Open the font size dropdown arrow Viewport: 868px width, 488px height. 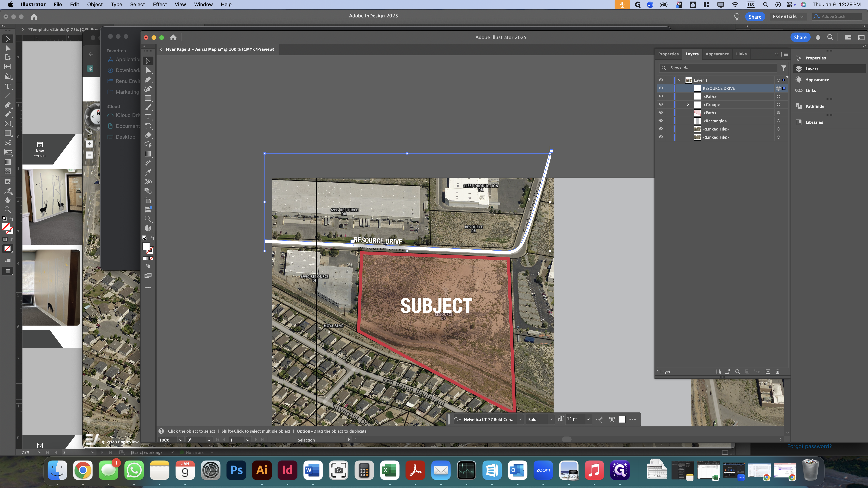tap(588, 419)
